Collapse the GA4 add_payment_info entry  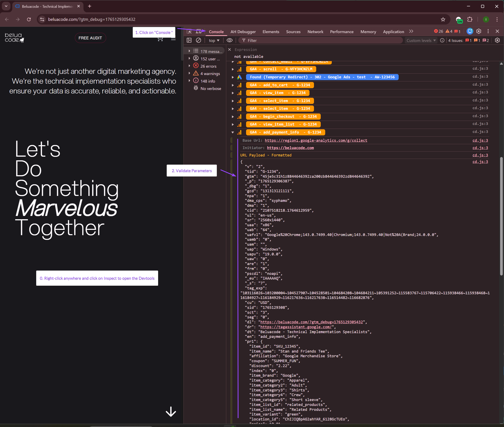[233, 132]
